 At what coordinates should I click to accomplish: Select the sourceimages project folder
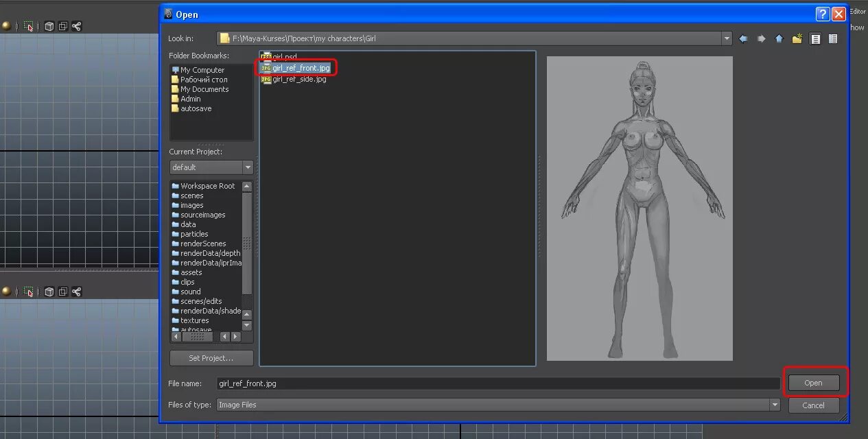point(202,215)
